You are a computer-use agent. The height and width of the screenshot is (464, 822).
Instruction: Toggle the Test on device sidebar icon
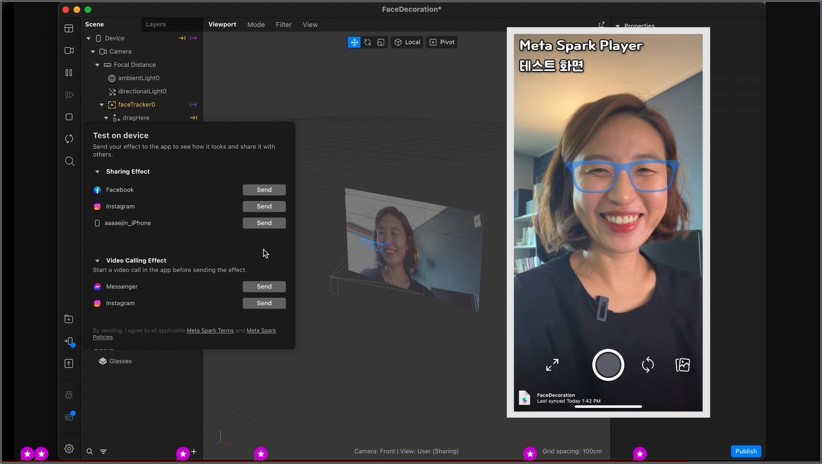coord(69,341)
